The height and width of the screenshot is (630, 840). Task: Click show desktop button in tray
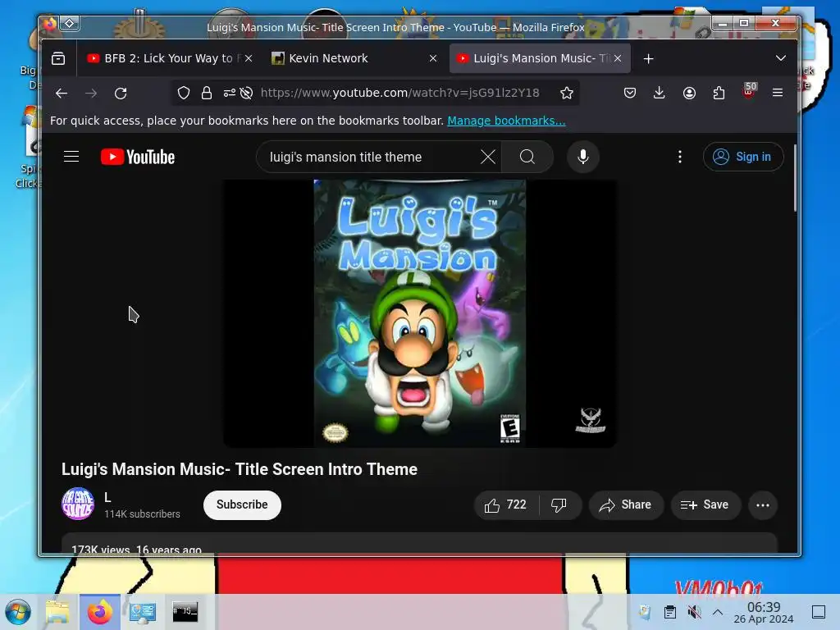(819, 612)
